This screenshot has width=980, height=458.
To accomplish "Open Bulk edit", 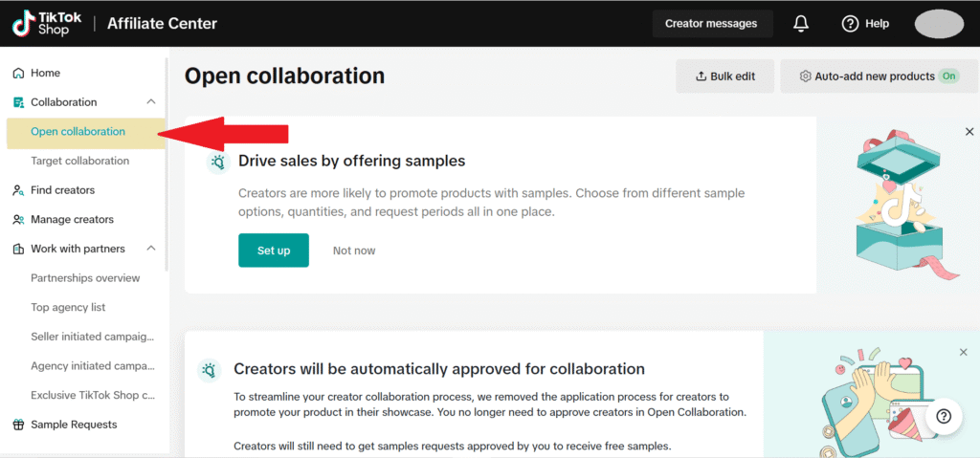I will pyautogui.click(x=724, y=76).
